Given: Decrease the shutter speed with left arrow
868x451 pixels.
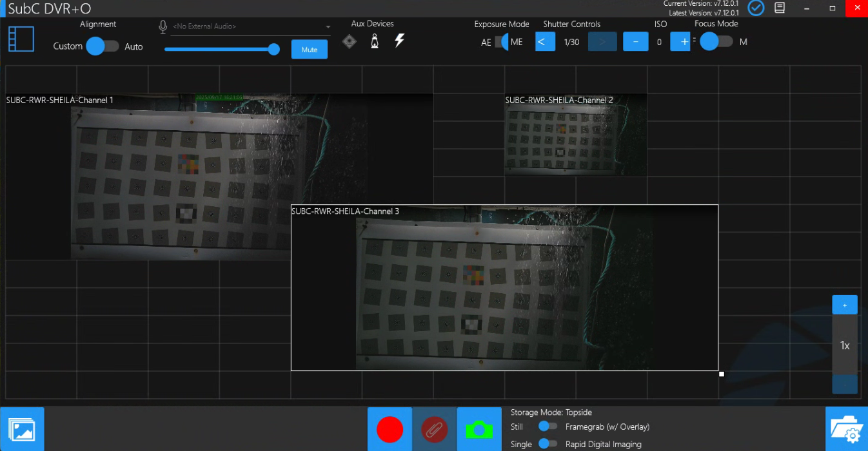Looking at the screenshot, I should coord(545,42).
